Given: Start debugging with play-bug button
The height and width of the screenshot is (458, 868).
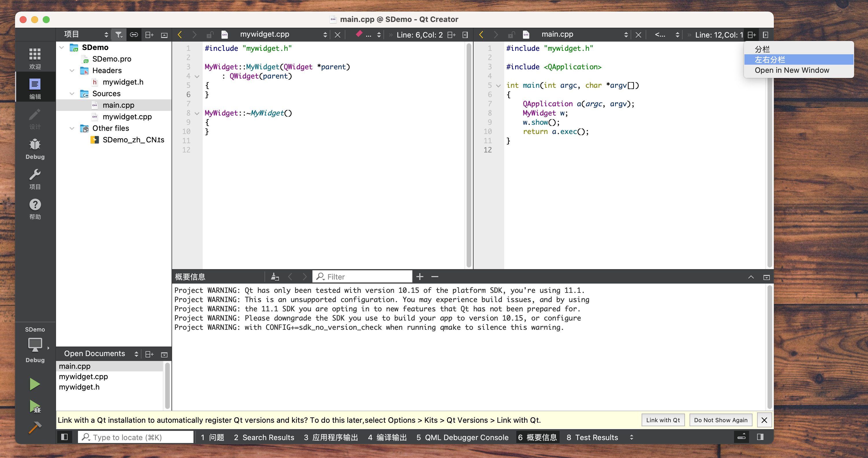Looking at the screenshot, I should pyautogui.click(x=35, y=406).
